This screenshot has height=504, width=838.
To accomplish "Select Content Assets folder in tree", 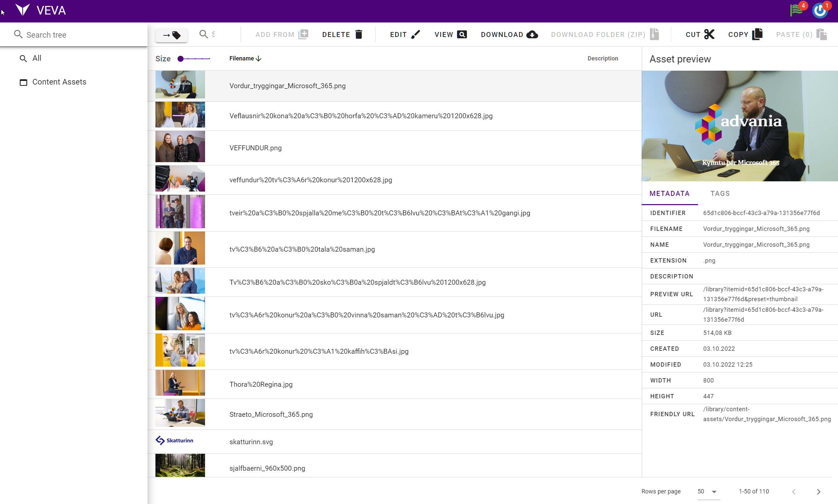I will tap(59, 82).
